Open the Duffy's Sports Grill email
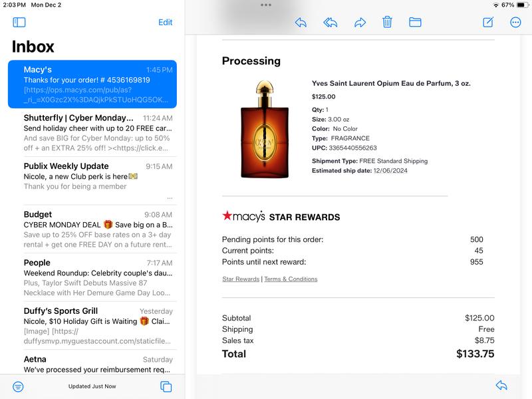 coord(92,325)
